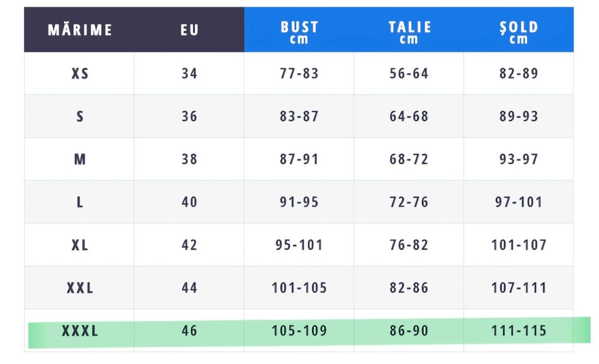599x364 pixels.
Task: Click bust value 87-91
Action: point(299,159)
